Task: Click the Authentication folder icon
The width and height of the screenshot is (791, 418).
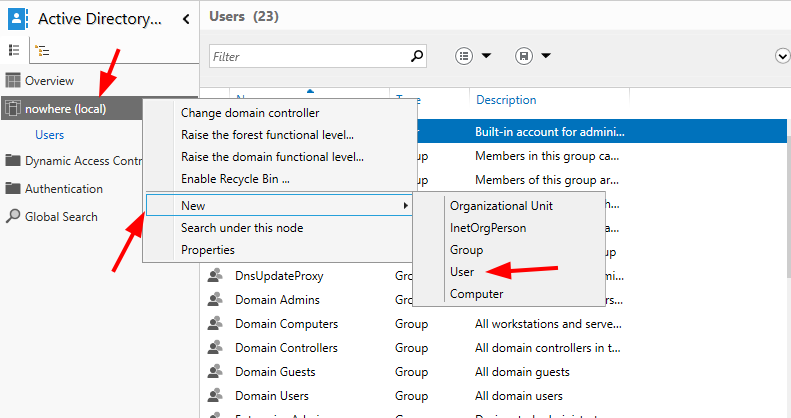Action: coord(13,188)
